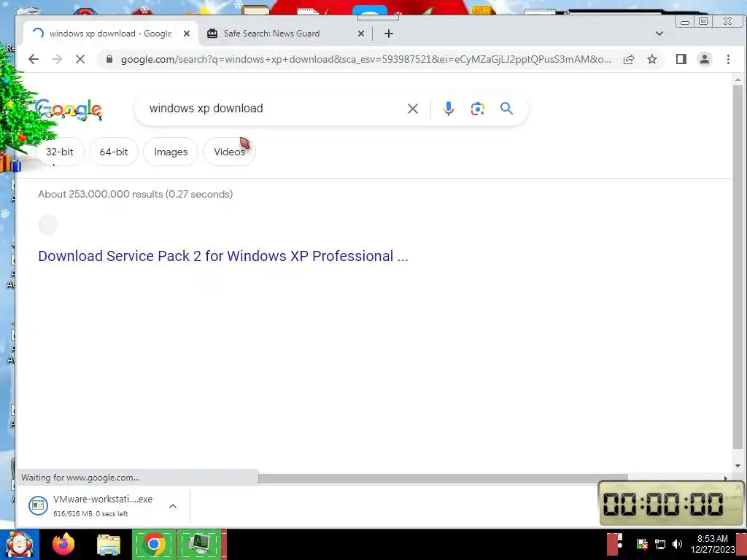Launch Firefox from the taskbar
The width and height of the screenshot is (747, 560).
tap(63, 544)
